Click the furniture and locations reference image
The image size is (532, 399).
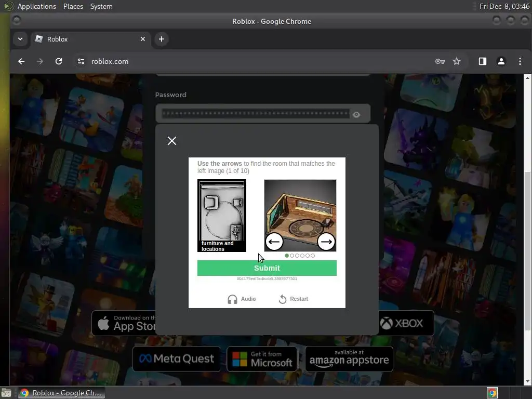[x=222, y=216]
